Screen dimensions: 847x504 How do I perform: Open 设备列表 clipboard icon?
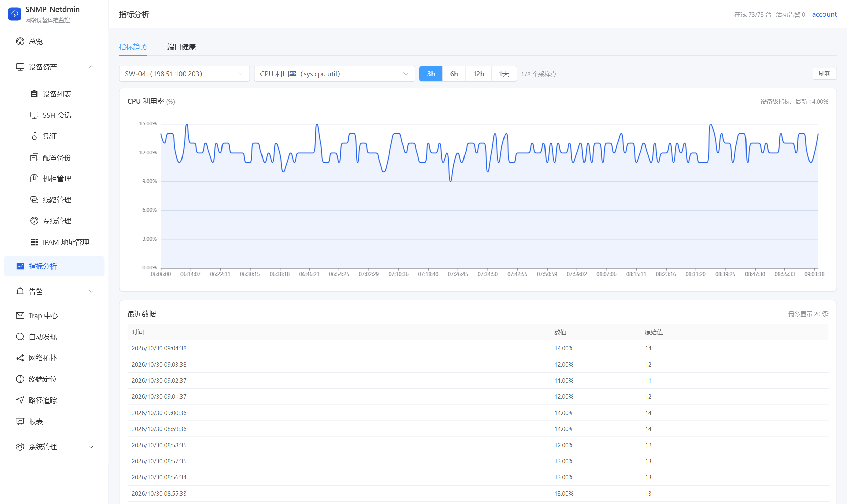coord(34,94)
